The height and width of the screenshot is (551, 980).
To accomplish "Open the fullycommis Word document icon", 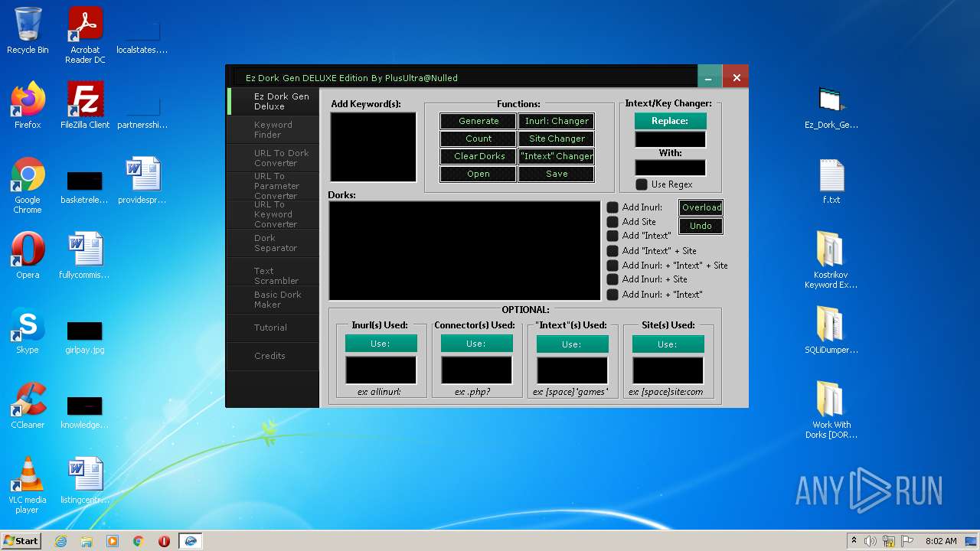I will click(85, 256).
